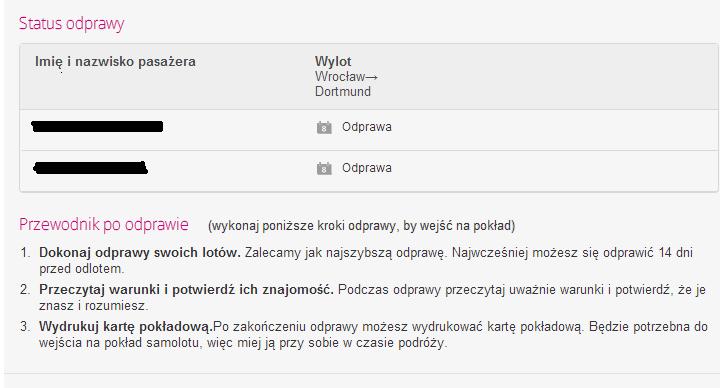Click the bold Dokonaj odprawy swoich lotów step

point(140,253)
